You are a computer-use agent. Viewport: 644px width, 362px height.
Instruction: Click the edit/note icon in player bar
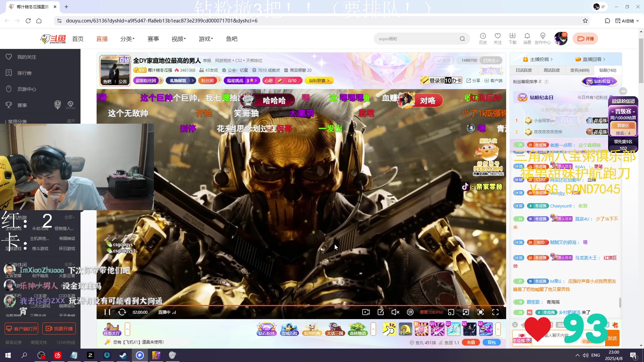pyautogui.click(x=381, y=312)
